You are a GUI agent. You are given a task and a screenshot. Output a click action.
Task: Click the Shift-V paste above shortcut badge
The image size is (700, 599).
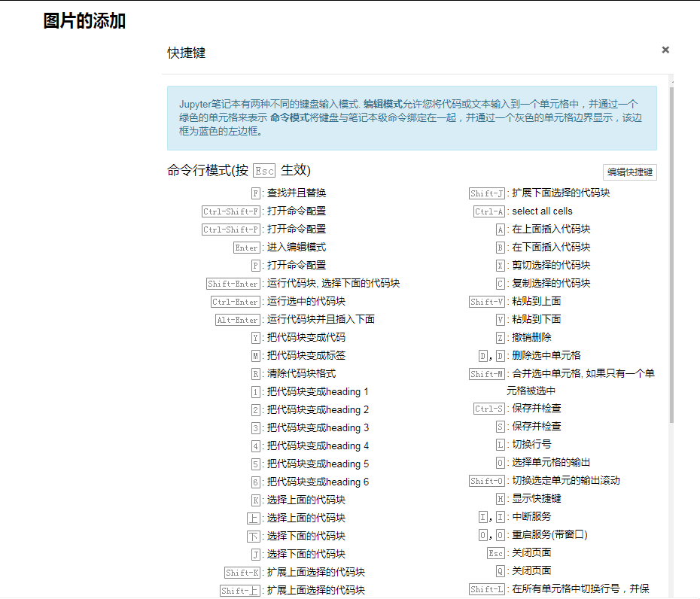pos(488,301)
